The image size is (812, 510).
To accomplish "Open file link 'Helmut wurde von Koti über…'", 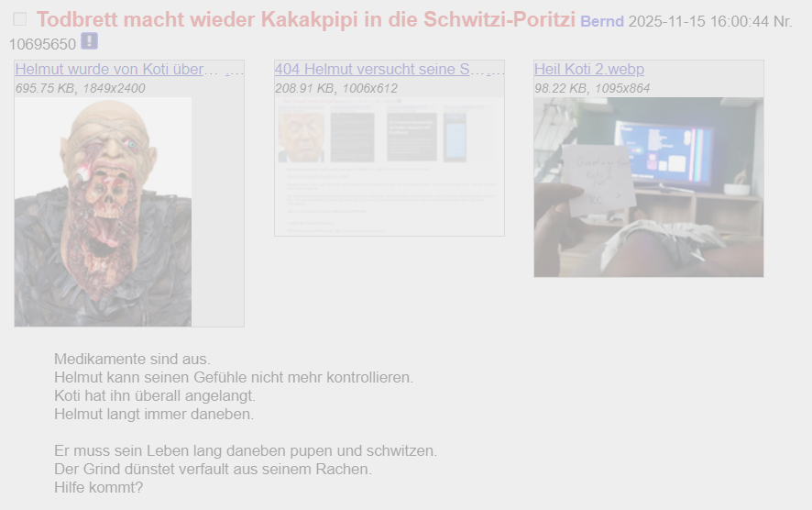I will tap(117, 70).
